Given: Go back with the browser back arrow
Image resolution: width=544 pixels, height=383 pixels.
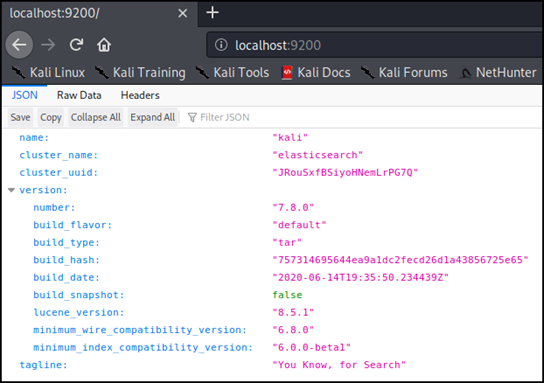Looking at the screenshot, I should point(19,45).
